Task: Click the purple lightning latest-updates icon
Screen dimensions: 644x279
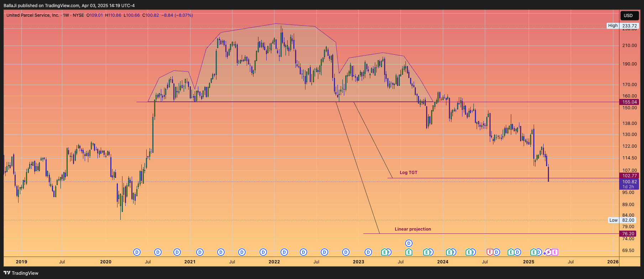Action: [548, 252]
